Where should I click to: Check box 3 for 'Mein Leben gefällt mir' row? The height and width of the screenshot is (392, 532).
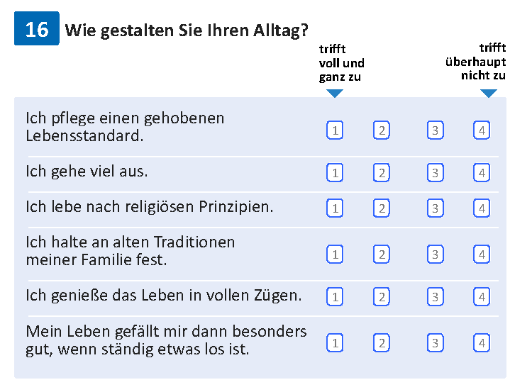(x=436, y=343)
